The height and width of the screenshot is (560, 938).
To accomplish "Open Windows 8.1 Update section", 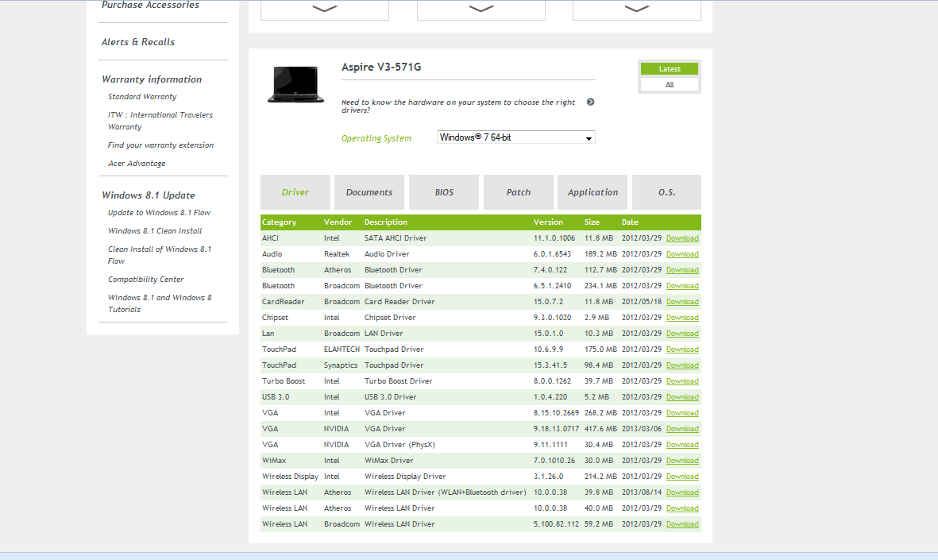I will click(x=149, y=195).
